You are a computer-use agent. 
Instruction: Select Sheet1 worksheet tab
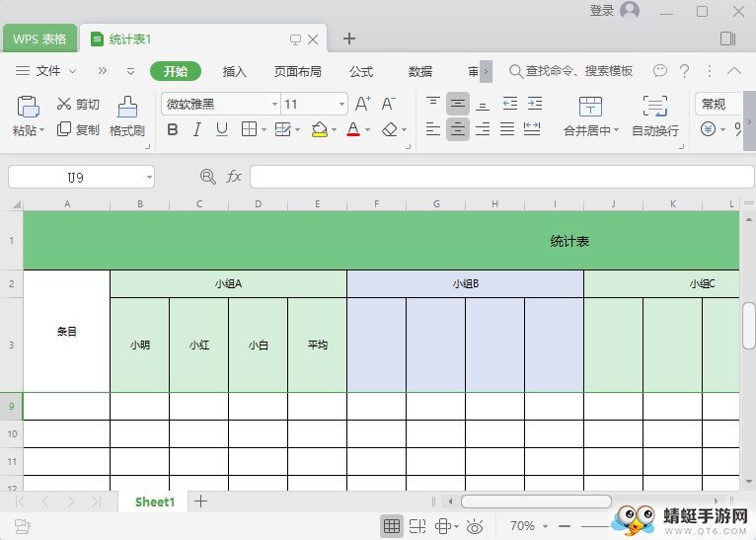154,501
